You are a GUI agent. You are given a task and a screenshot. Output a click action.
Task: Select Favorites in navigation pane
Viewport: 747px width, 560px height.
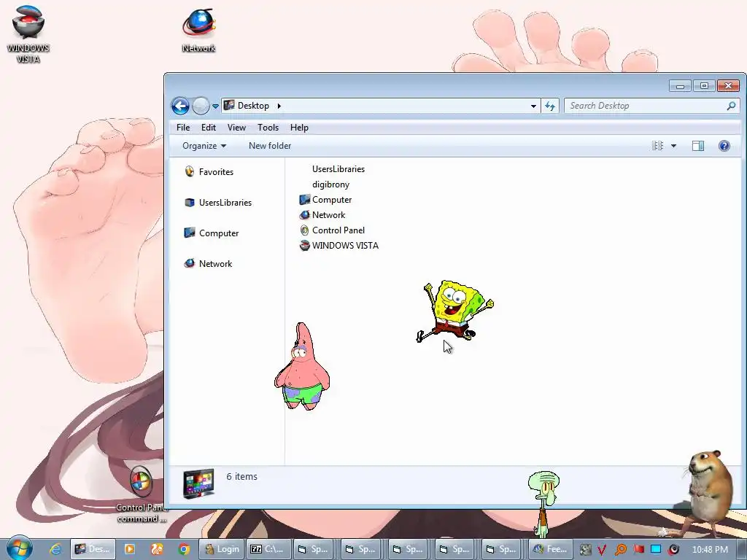tap(216, 172)
